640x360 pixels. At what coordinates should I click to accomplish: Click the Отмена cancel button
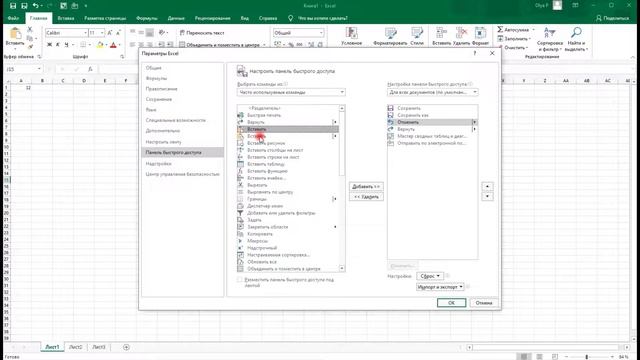coord(484,303)
